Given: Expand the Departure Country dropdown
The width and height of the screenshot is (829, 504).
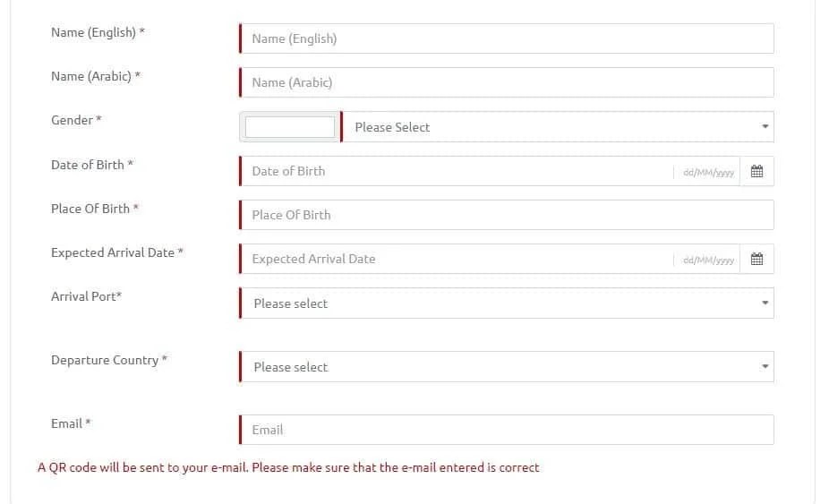Looking at the screenshot, I should [507, 367].
